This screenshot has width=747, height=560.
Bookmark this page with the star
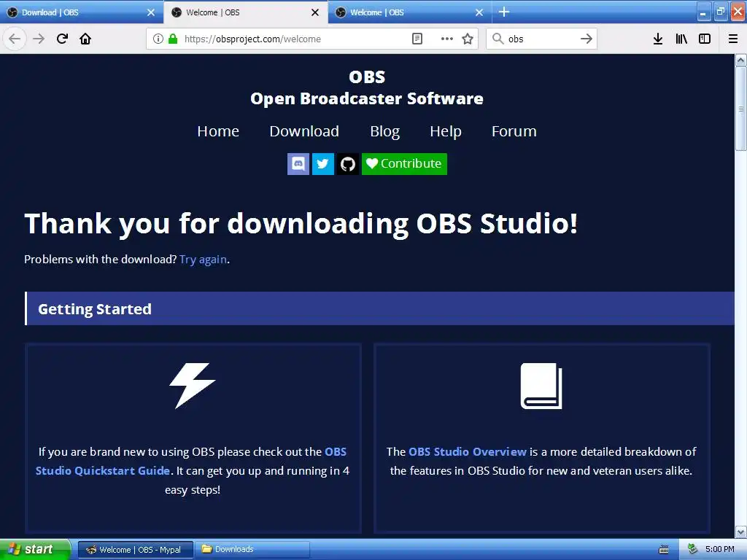click(x=468, y=39)
